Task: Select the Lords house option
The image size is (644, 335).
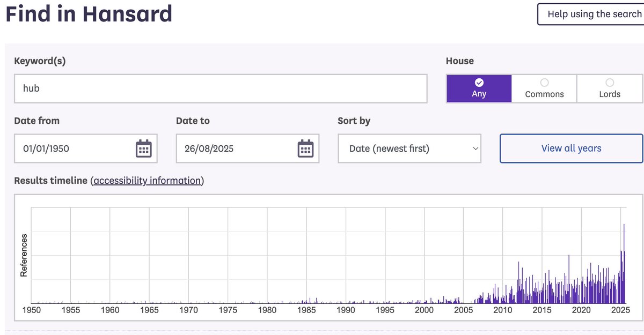Action: coord(610,88)
